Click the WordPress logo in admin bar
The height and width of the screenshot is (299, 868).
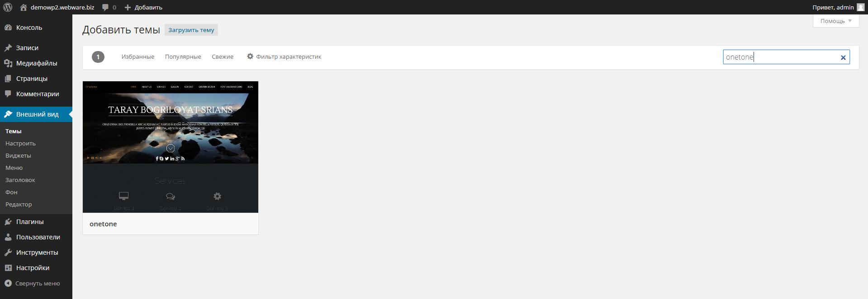coord(8,7)
